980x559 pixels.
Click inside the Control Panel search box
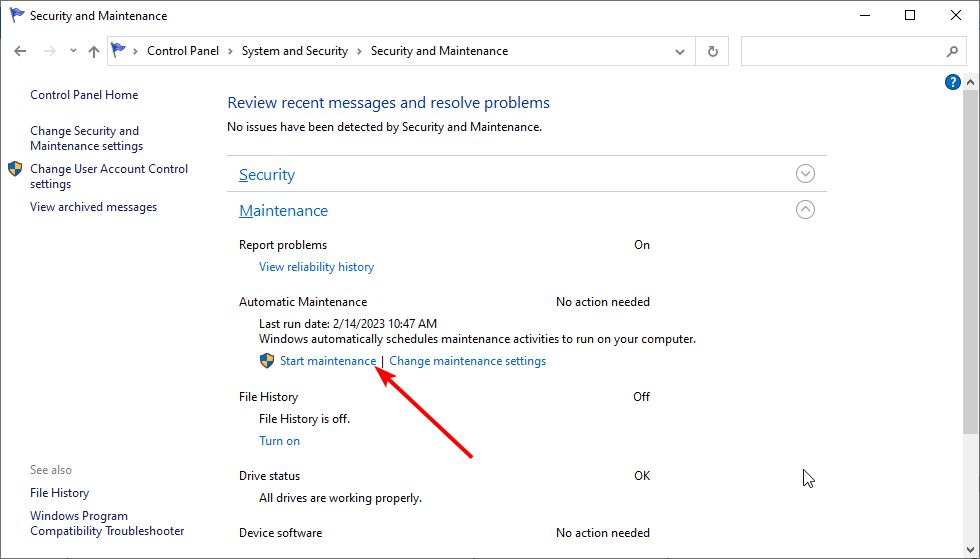point(842,51)
